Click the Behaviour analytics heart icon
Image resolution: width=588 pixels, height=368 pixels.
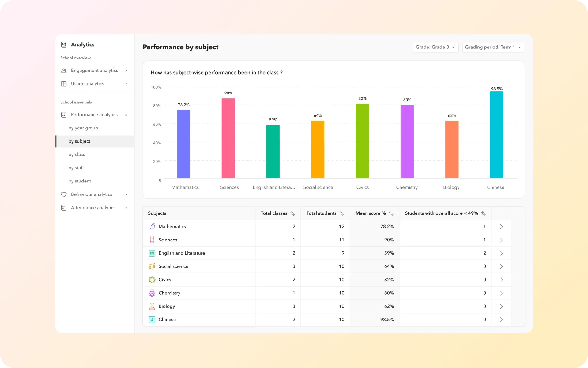[x=64, y=194]
